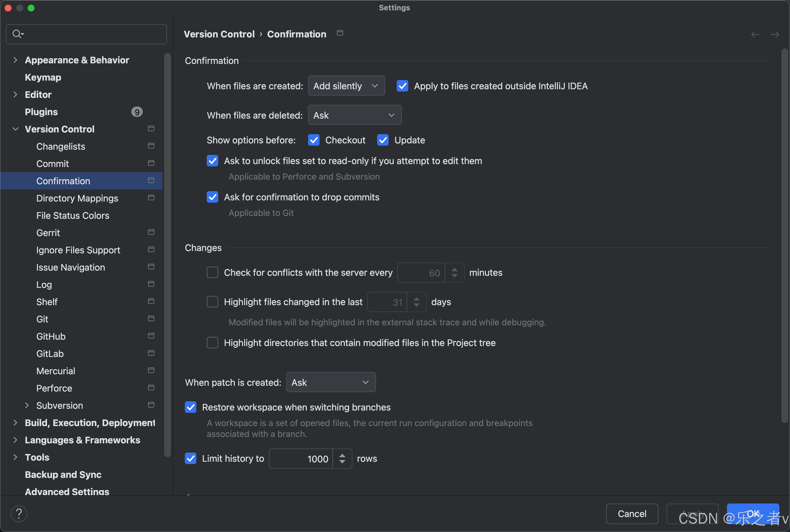The height and width of the screenshot is (532, 790).
Task: Click the Cancel button
Action: coord(632,514)
